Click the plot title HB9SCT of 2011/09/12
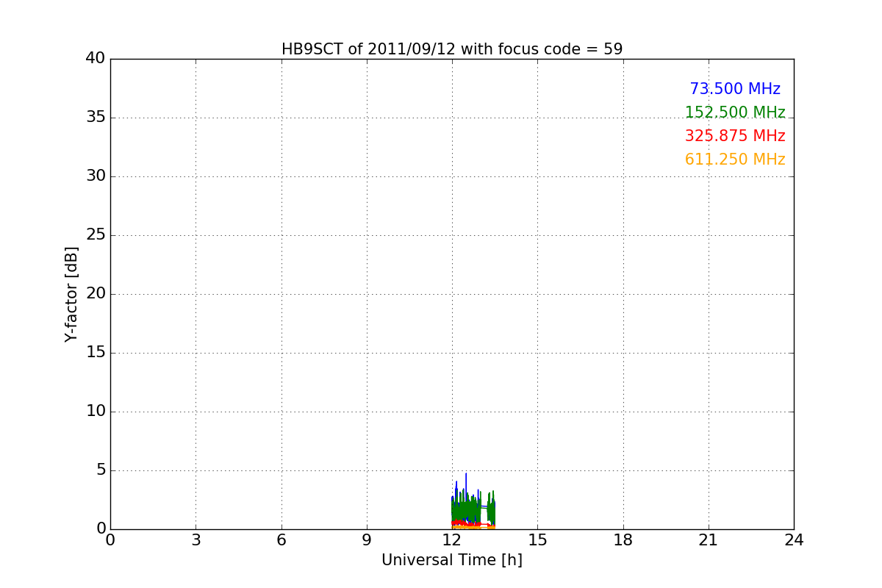Viewport: 882px width, 588px height. [x=452, y=49]
